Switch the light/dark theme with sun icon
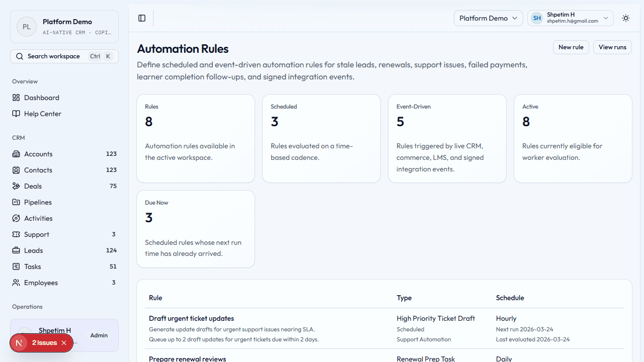 click(625, 18)
